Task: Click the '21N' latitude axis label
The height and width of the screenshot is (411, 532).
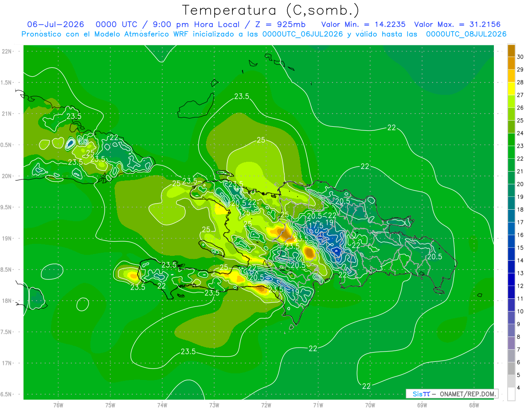Action: click(7, 114)
